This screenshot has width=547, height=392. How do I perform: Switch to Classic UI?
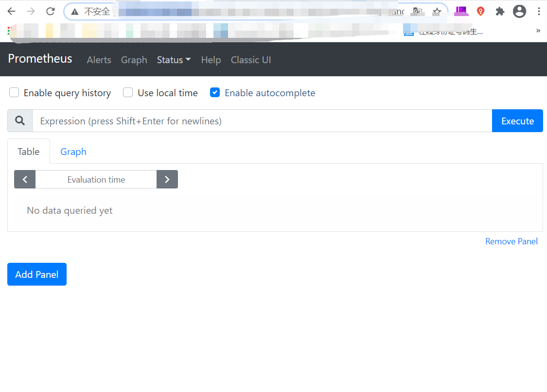[251, 60]
